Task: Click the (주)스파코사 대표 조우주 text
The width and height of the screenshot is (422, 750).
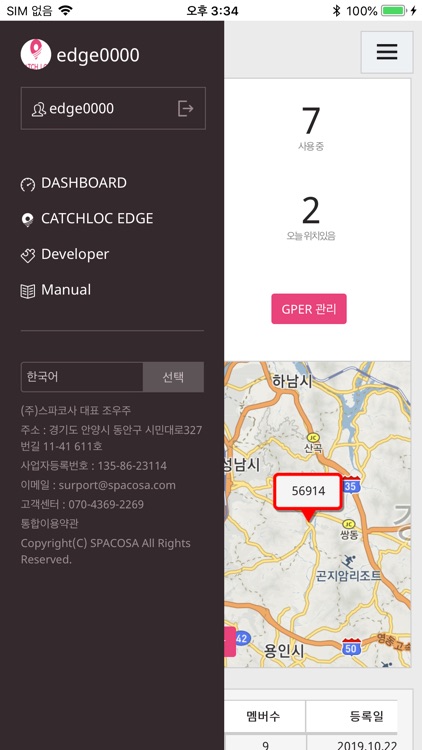Action: (76, 410)
